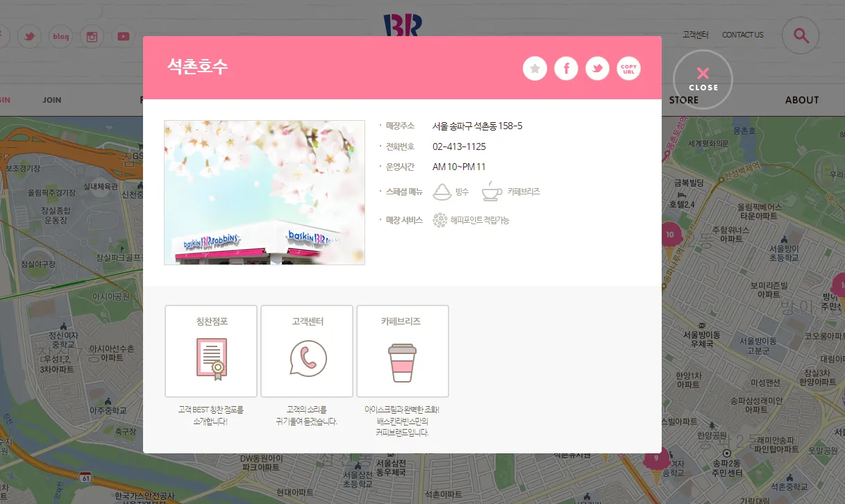Click the ice cream map marker labeled 10
Image resolution: width=845 pixels, height=504 pixels.
point(670,236)
